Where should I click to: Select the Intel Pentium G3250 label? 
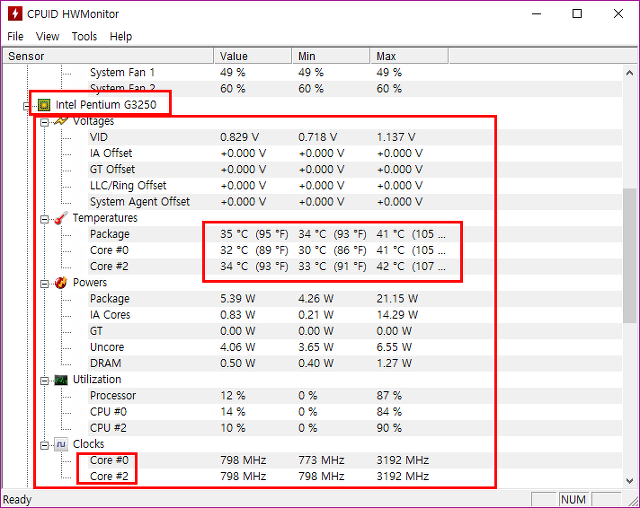tap(106, 105)
